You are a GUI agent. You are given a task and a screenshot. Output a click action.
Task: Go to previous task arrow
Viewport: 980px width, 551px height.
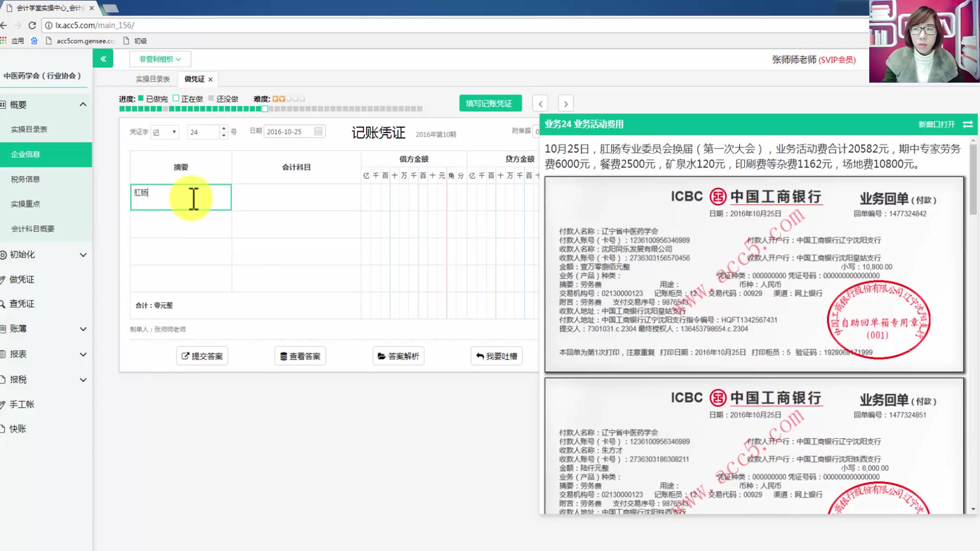click(x=541, y=104)
